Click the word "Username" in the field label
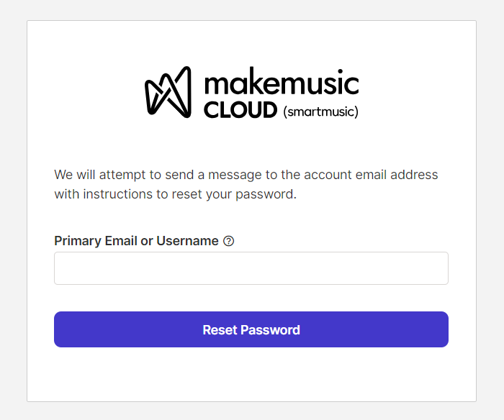Screen dimensions: 504x420 [187, 241]
